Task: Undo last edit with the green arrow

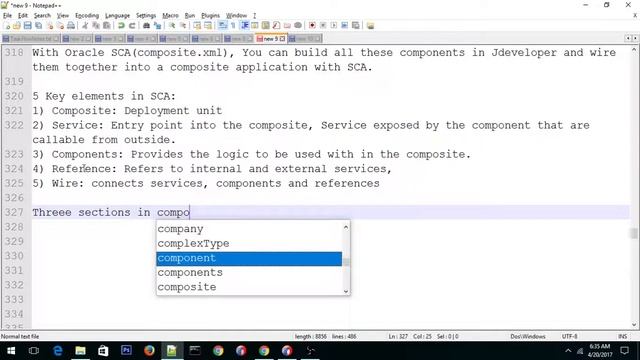Action: (121, 26)
